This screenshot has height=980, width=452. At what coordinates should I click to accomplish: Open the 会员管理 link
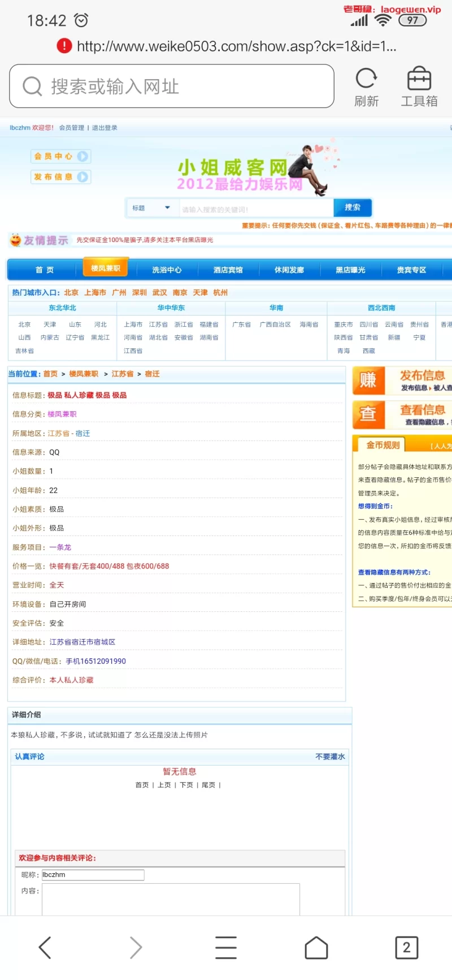pos(72,128)
